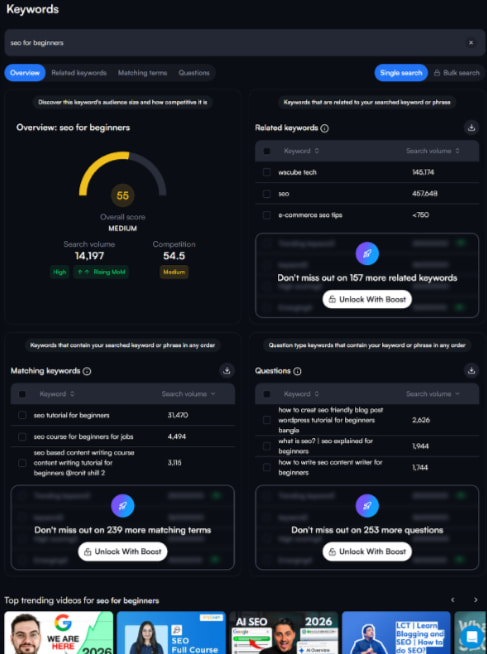Check 'what is seo? | seo explained' row
Screen dimensions: 487x654
pyautogui.click(x=267, y=446)
